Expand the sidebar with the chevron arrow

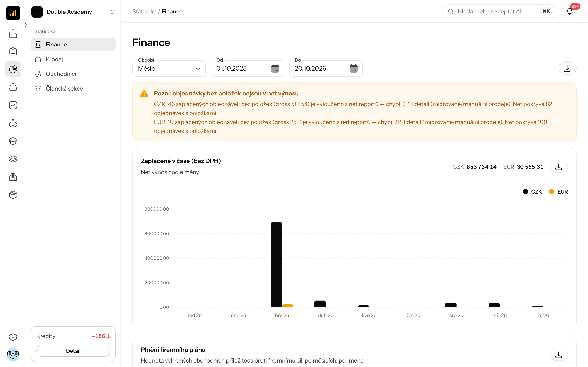coord(26,25)
